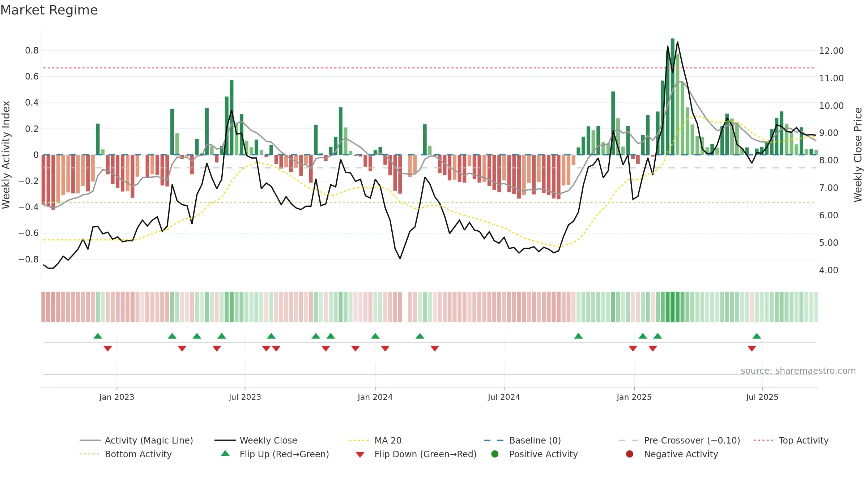Click the 0.8 activity axis tick label
Screen dimensions: 868x488
(x=32, y=51)
